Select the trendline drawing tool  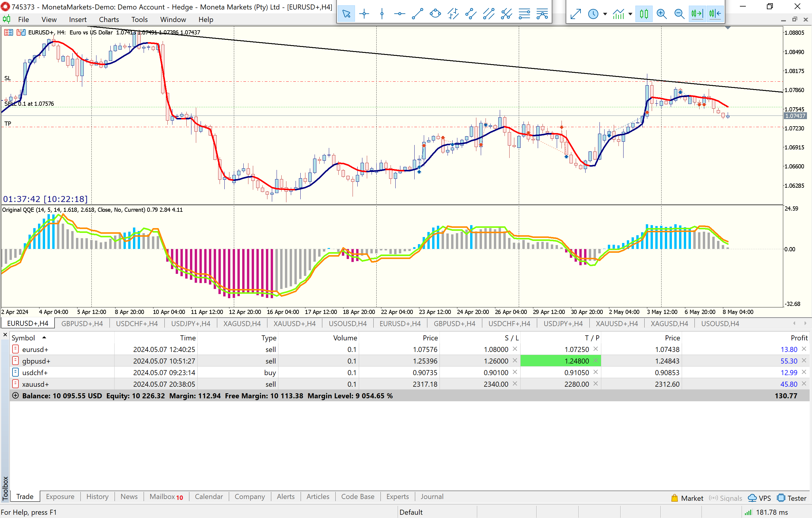pyautogui.click(x=418, y=14)
